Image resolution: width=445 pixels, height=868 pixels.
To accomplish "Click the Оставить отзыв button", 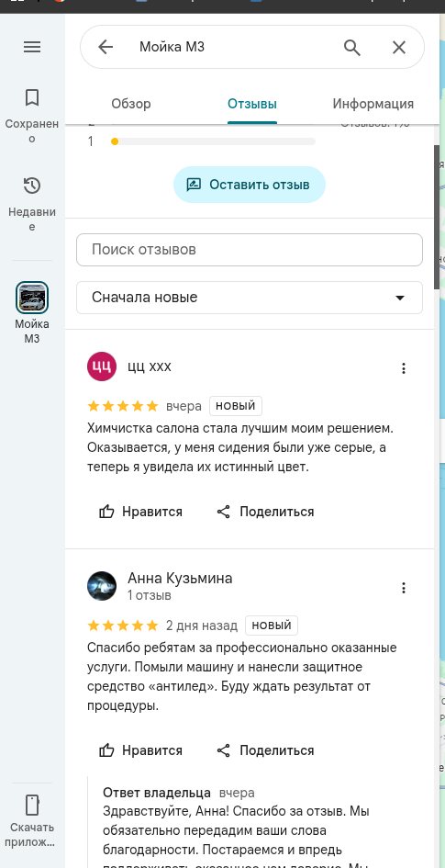I will pyautogui.click(x=250, y=185).
